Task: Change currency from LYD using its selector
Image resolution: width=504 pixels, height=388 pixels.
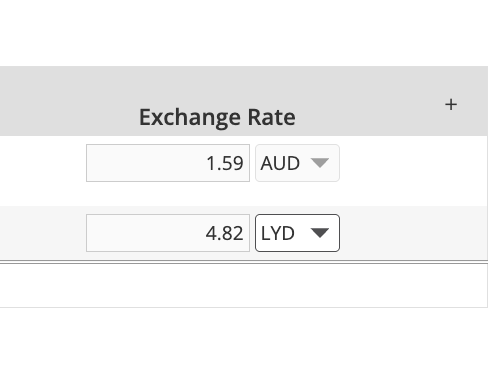Action: point(297,233)
